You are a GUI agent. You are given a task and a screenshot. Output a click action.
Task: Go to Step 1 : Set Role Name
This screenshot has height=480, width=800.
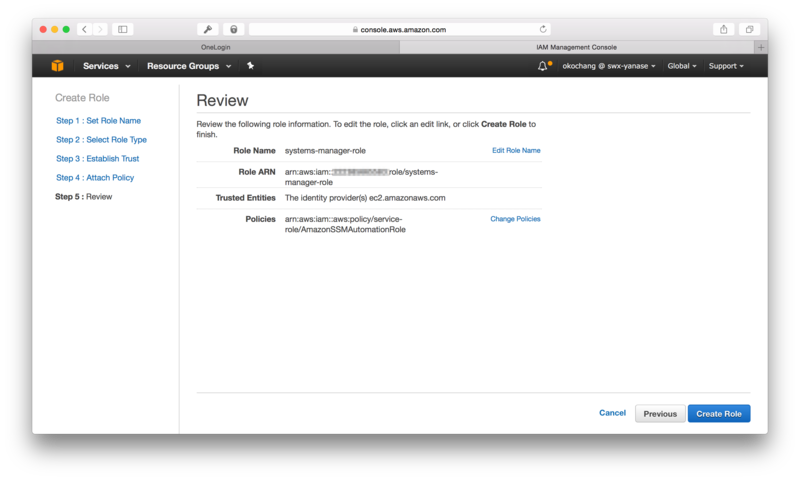point(98,121)
